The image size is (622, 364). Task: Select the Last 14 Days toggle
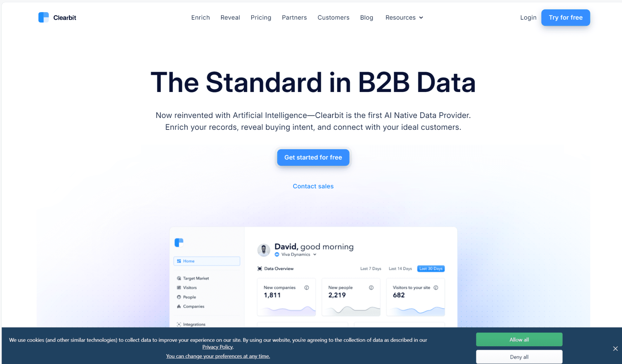tap(401, 269)
